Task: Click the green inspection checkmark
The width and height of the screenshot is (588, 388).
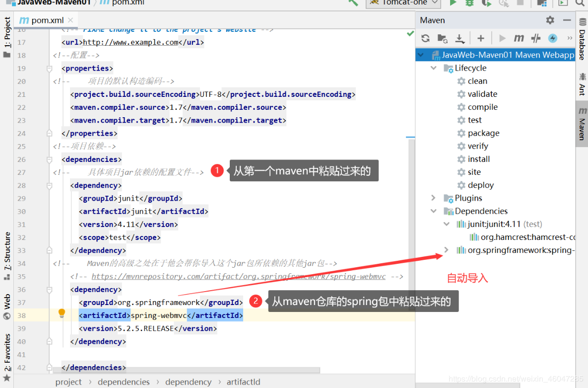Action: [410, 34]
